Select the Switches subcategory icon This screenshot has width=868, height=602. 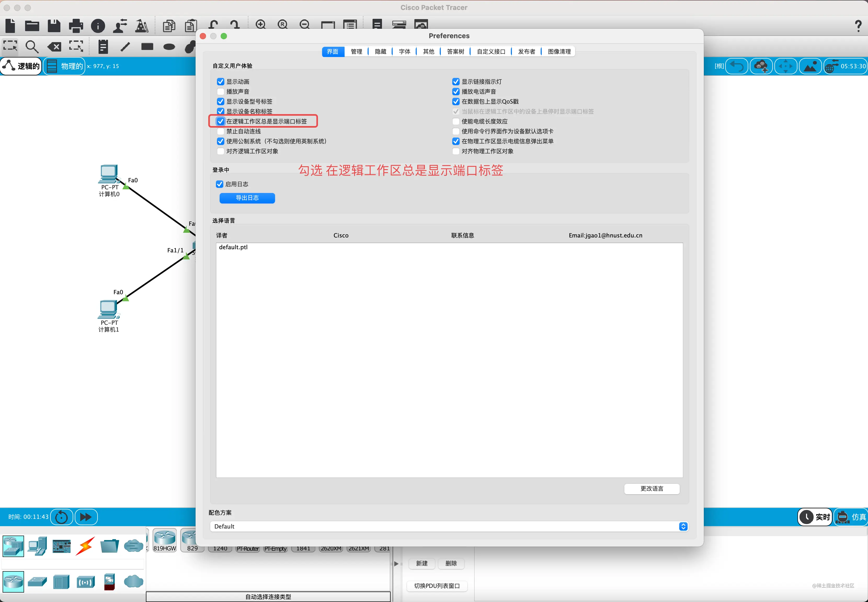click(37, 581)
